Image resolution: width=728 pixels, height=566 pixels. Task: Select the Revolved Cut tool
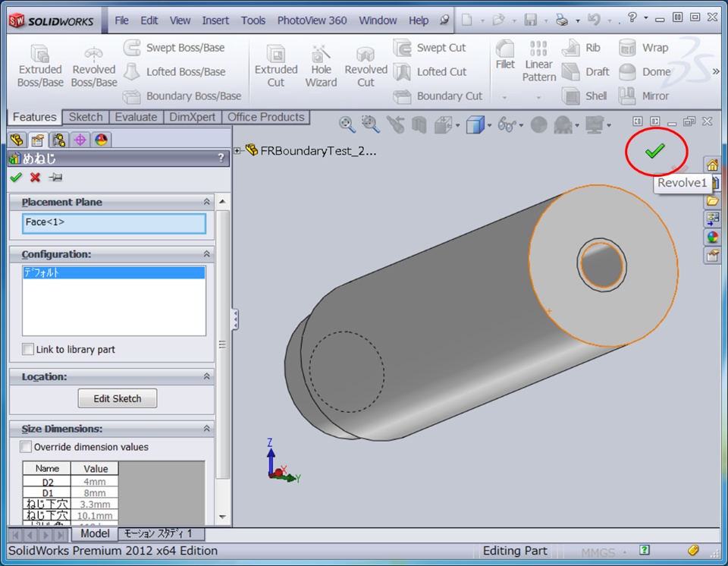366,65
